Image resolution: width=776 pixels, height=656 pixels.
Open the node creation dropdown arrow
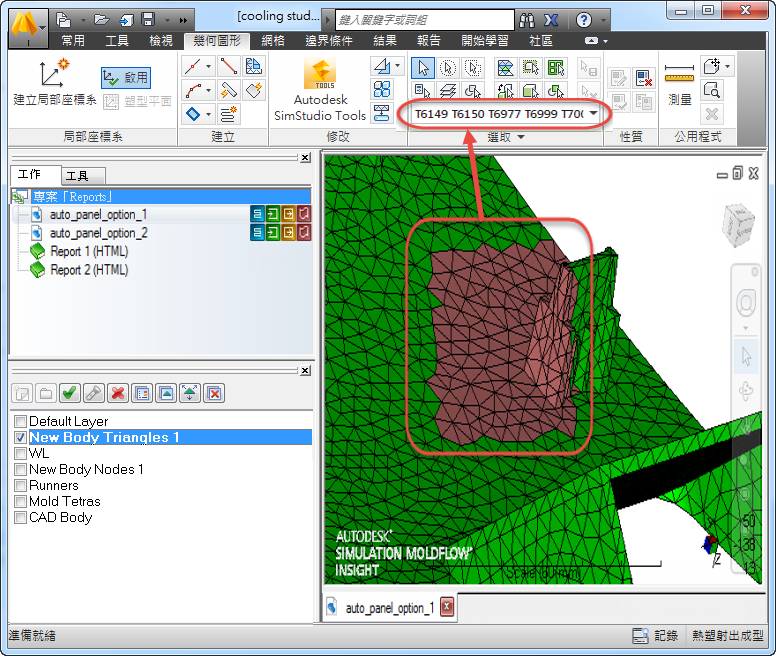pyautogui.click(x=208, y=66)
